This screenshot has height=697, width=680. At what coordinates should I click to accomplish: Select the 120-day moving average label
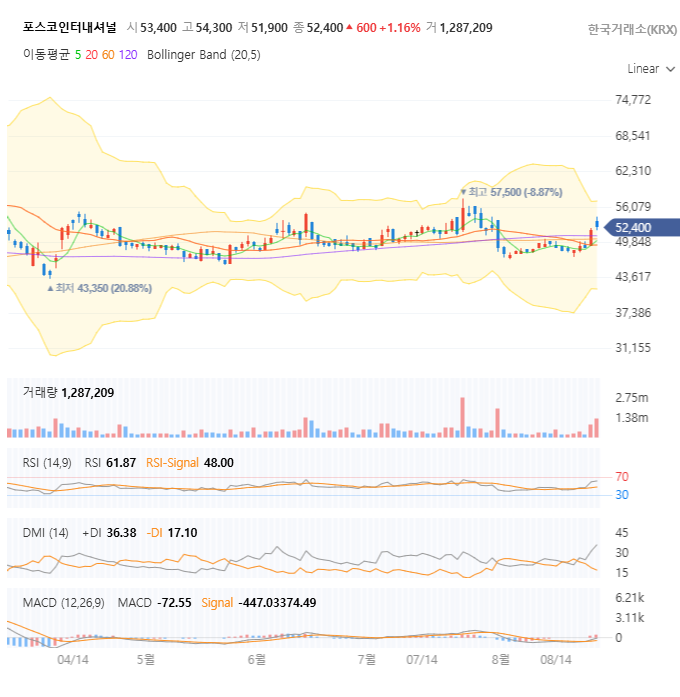tap(128, 55)
